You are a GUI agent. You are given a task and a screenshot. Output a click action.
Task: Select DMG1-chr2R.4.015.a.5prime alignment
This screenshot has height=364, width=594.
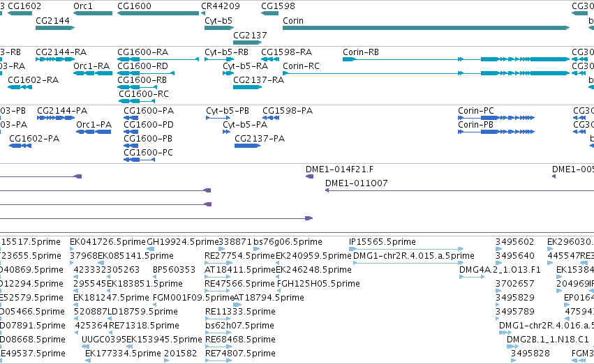[408, 263]
